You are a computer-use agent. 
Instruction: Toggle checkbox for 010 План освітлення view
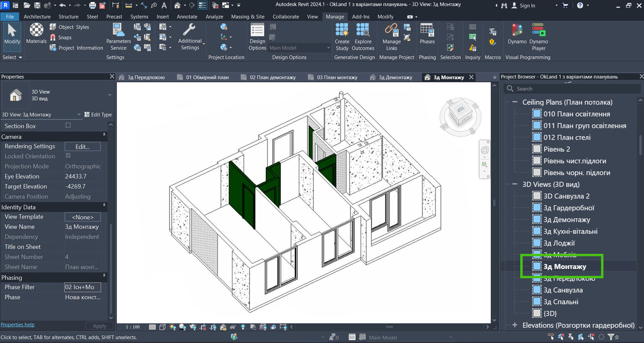537,114
